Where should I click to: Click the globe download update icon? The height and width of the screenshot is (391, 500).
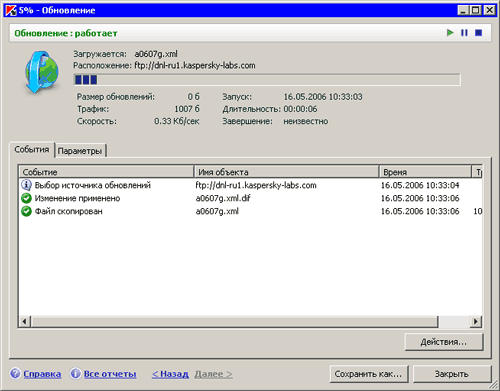pos(42,72)
